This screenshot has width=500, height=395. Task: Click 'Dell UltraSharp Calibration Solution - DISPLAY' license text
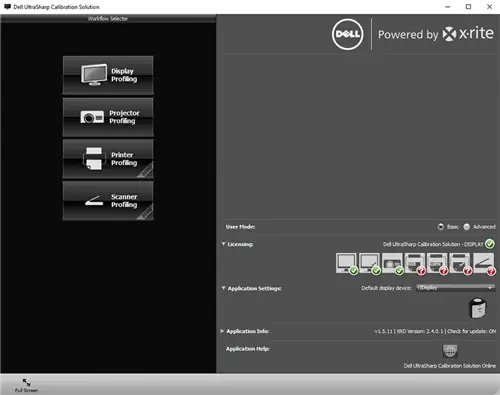click(433, 244)
